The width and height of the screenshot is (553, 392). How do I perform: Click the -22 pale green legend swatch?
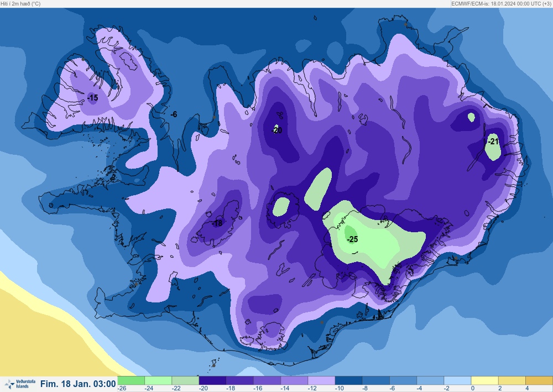point(185,380)
